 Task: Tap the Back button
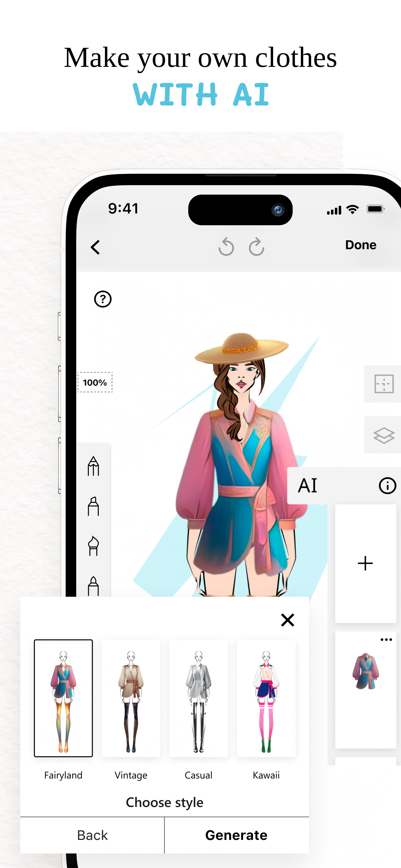[92, 835]
